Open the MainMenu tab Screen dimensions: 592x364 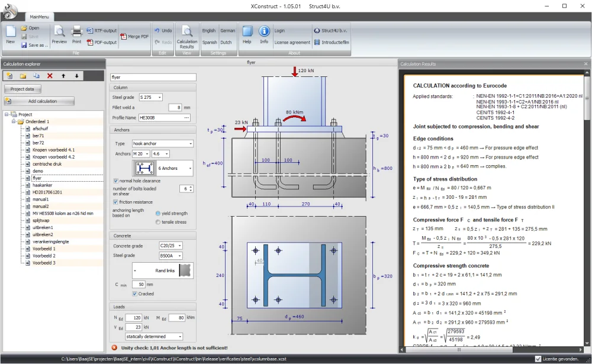[39, 17]
